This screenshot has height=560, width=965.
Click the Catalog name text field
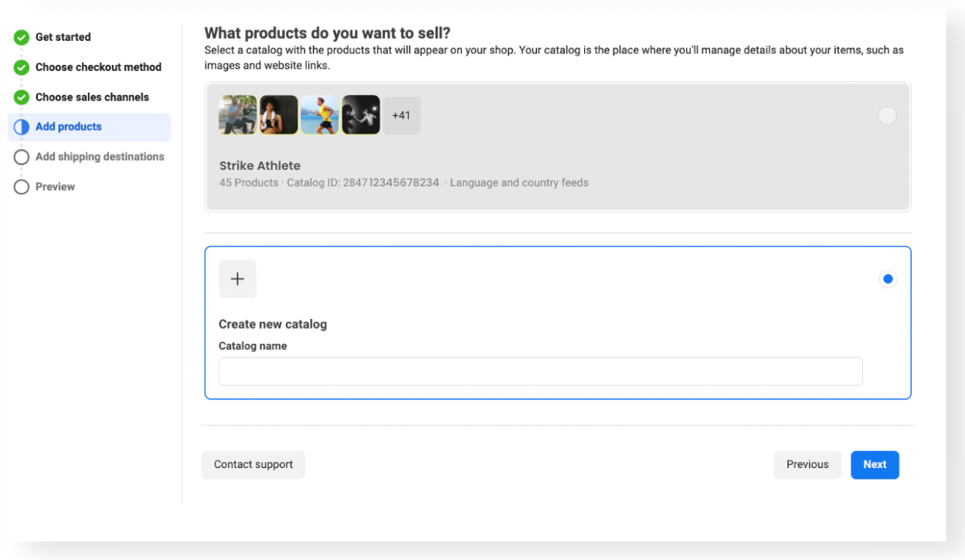540,372
